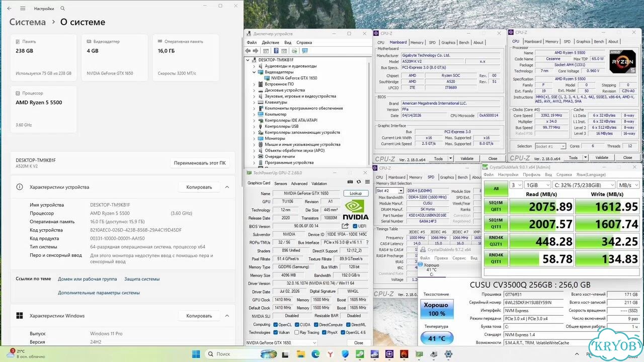Click Хорошо 100% health status box
This screenshot has width=644, height=362.
point(436,309)
